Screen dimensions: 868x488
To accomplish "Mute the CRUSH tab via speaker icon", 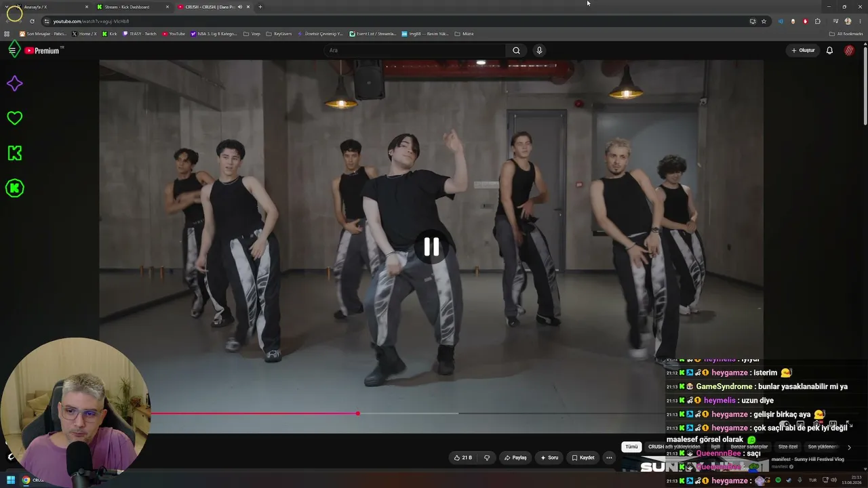I will 239,7.
